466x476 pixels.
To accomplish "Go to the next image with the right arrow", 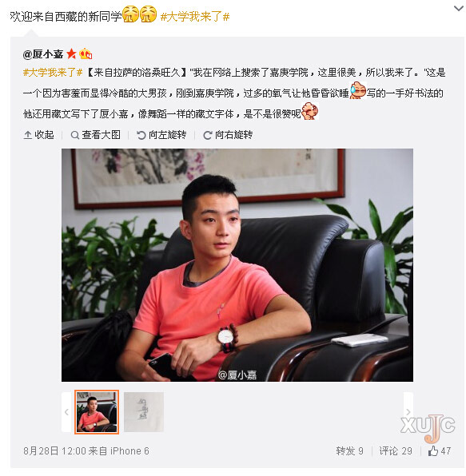I will [x=408, y=412].
